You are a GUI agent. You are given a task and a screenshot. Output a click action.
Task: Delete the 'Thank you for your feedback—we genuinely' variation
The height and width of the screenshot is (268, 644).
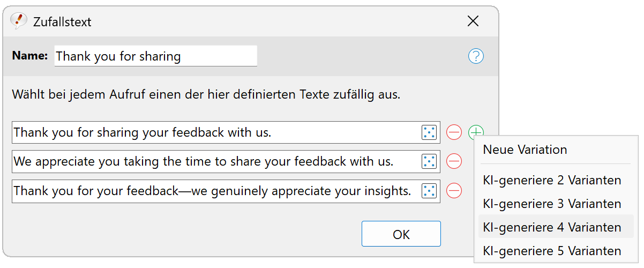[454, 191]
